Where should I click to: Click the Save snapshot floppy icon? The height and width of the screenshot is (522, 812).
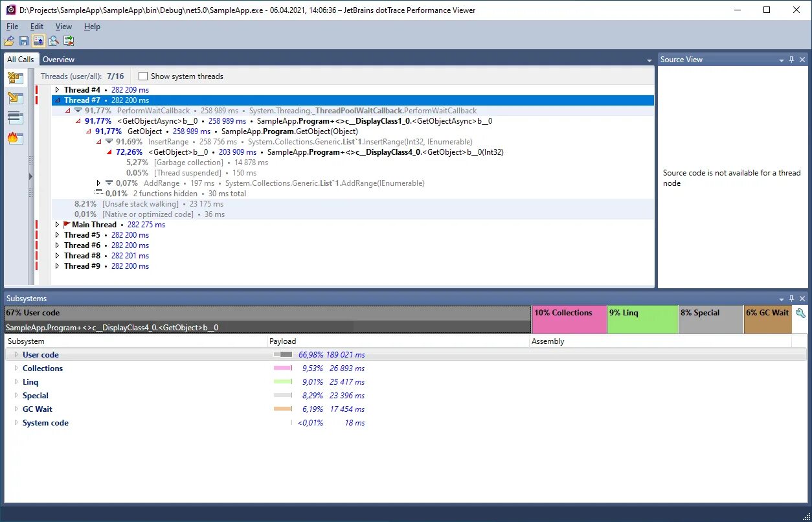[24, 41]
